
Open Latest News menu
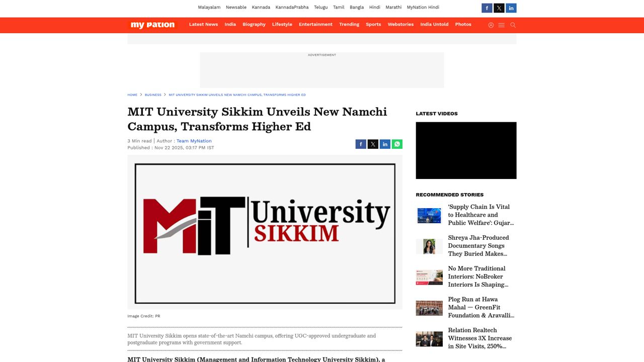coord(203,25)
